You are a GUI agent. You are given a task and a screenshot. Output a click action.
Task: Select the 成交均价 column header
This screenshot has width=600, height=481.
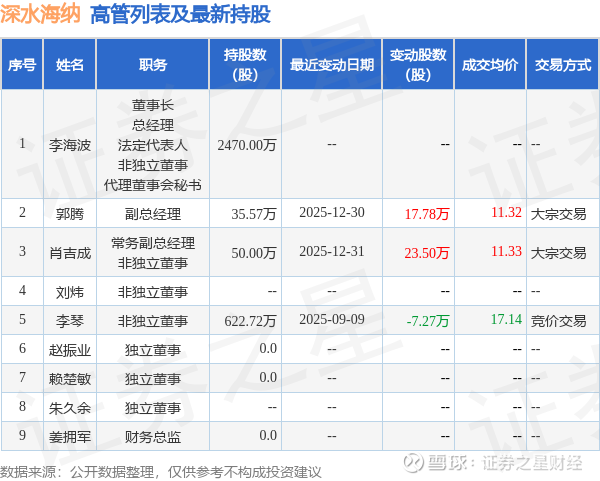490,65
